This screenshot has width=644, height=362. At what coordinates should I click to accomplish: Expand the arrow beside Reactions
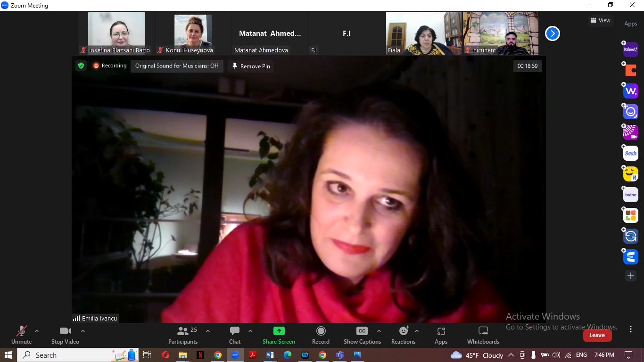tap(417, 331)
